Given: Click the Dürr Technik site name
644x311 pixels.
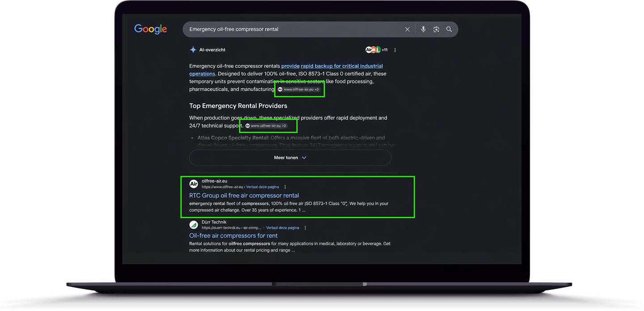Looking at the screenshot, I should click(x=214, y=222).
